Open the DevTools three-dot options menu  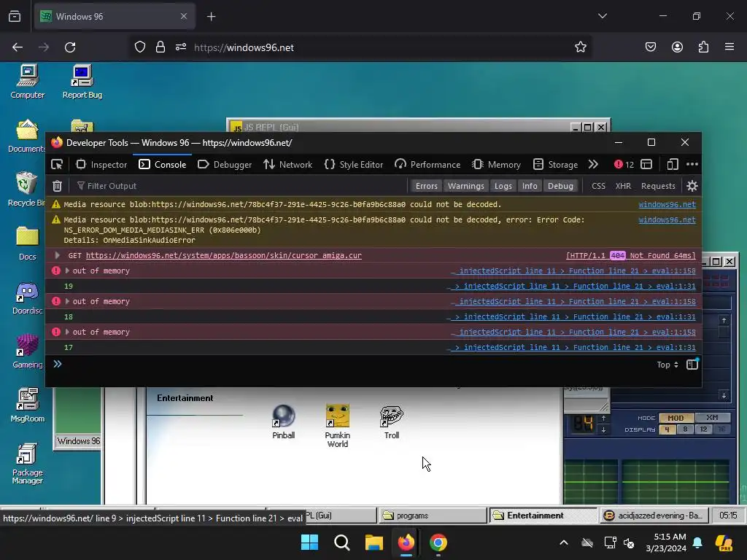point(692,164)
